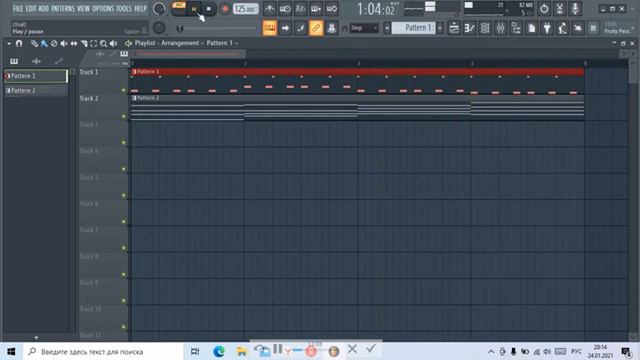Select the Playlist delete tool
This screenshot has height=360, width=640.
(54, 43)
